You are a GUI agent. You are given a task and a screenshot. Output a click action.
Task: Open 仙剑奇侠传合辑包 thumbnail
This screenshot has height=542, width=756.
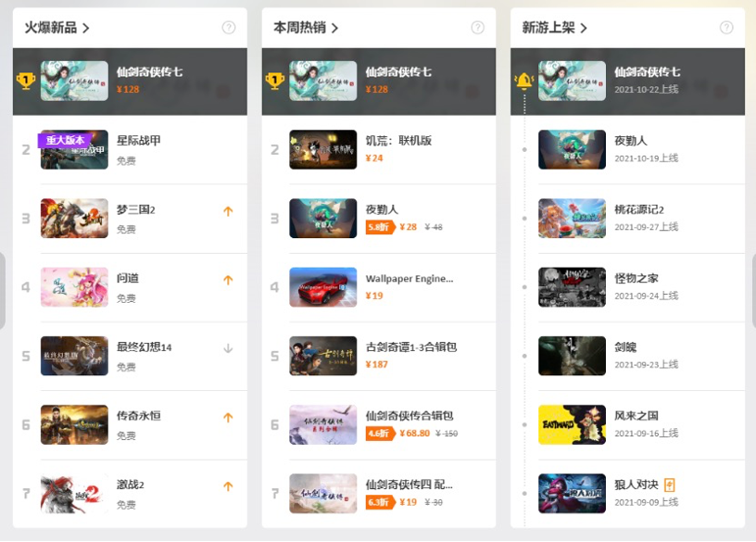pos(323,425)
